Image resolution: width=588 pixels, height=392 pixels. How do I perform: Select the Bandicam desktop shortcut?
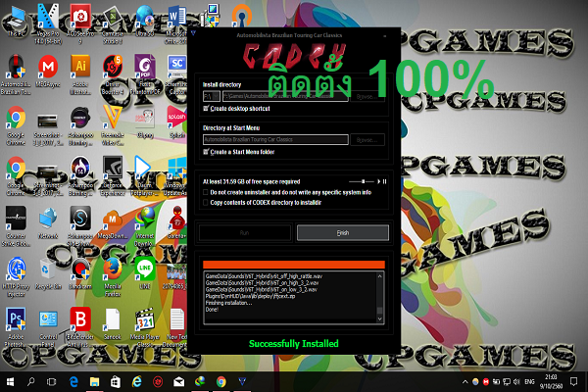click(x=80, y=274)
